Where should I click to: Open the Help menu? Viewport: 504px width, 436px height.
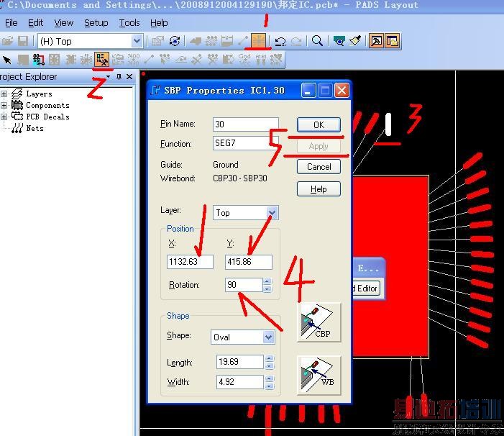click(159, 23)
